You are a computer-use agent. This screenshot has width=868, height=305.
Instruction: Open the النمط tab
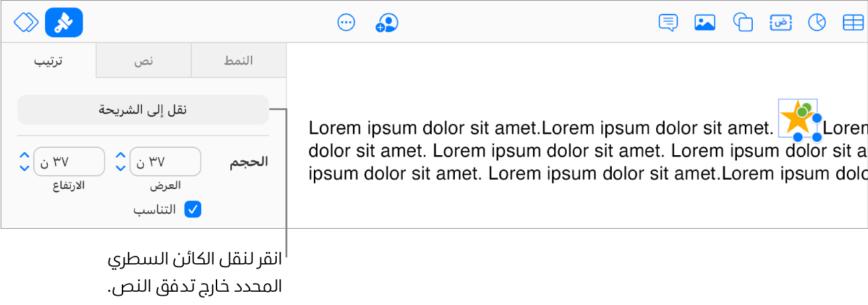pyautogui.click(x=238, y=61)
